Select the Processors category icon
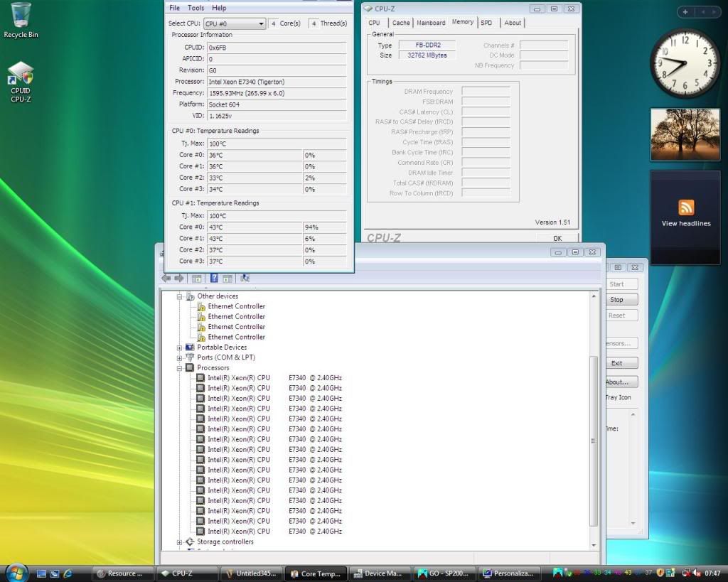 tap(190, 367)
